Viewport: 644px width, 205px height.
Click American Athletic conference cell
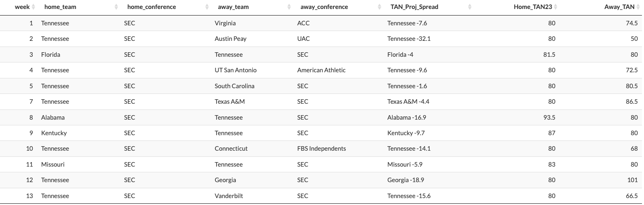(321, 70)
